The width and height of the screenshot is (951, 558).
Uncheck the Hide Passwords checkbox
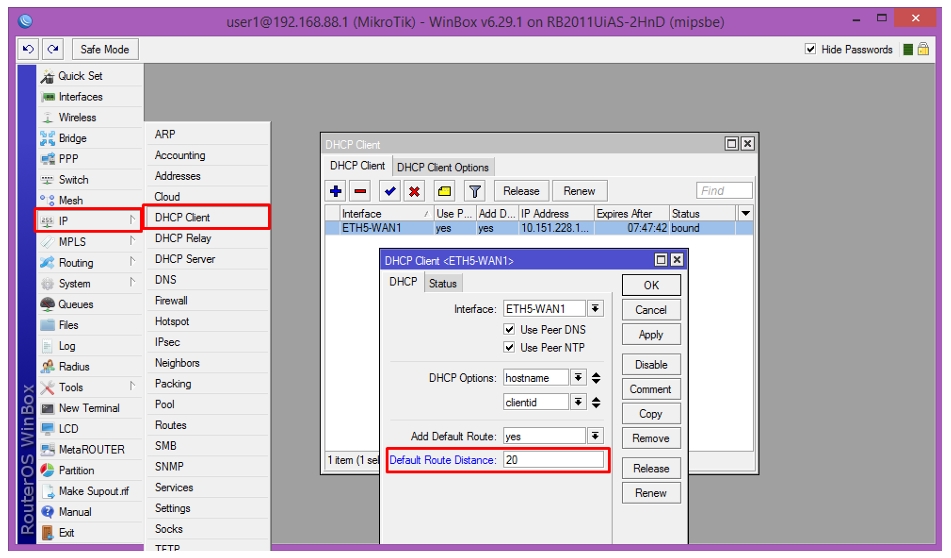810,49
